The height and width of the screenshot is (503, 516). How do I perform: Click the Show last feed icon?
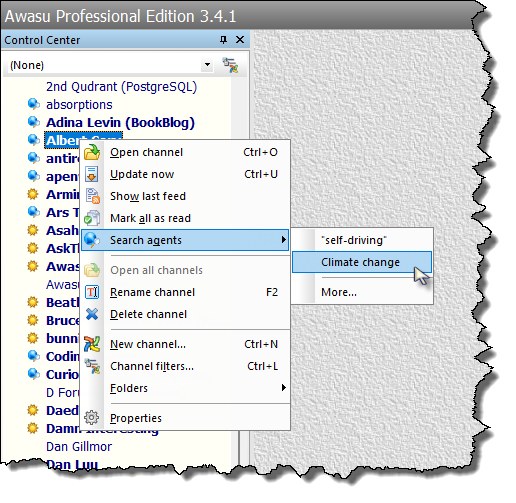coord(92,196)
